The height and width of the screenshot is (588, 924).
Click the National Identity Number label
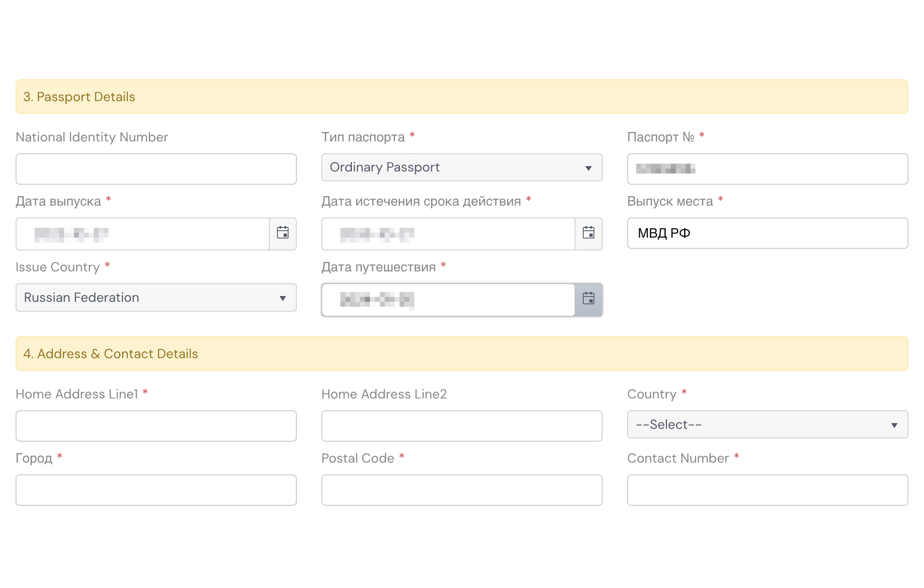pyautogui.click(x=92, y=137)
